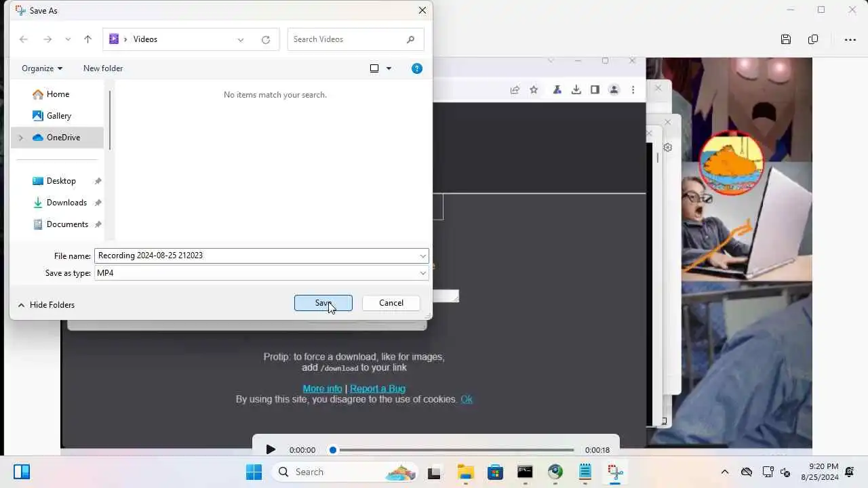This screenshot has width=868, height=488.
Task: Open the Windows Start menu
Action: (x=254, y=472)
